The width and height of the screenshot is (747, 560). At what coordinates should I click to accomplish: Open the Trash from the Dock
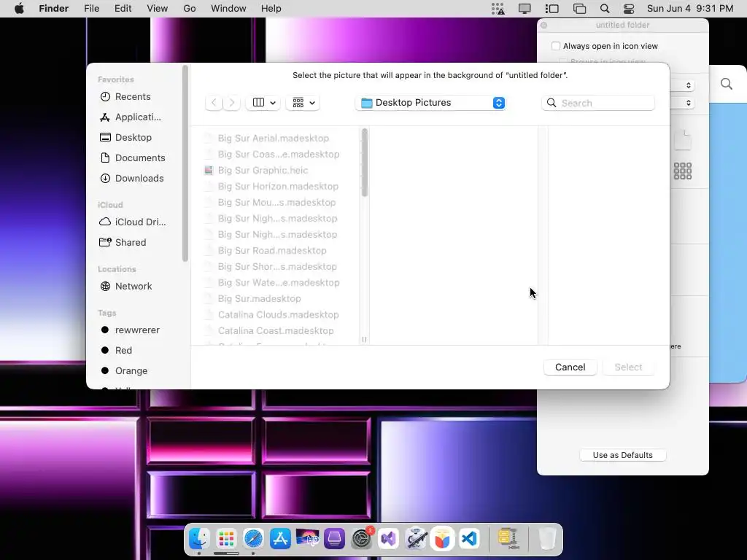(547, 539)
